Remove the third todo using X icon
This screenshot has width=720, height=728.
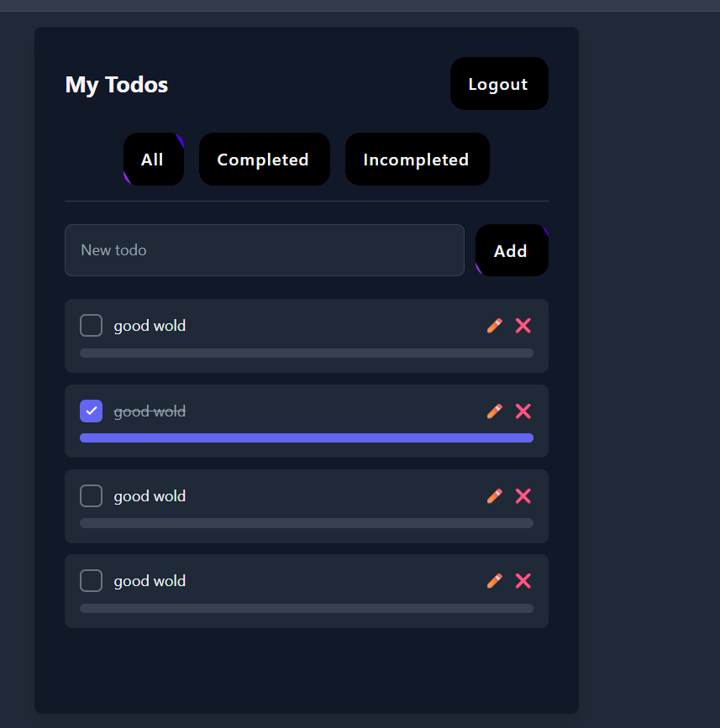pyautogui.click(x=523, y=496)
